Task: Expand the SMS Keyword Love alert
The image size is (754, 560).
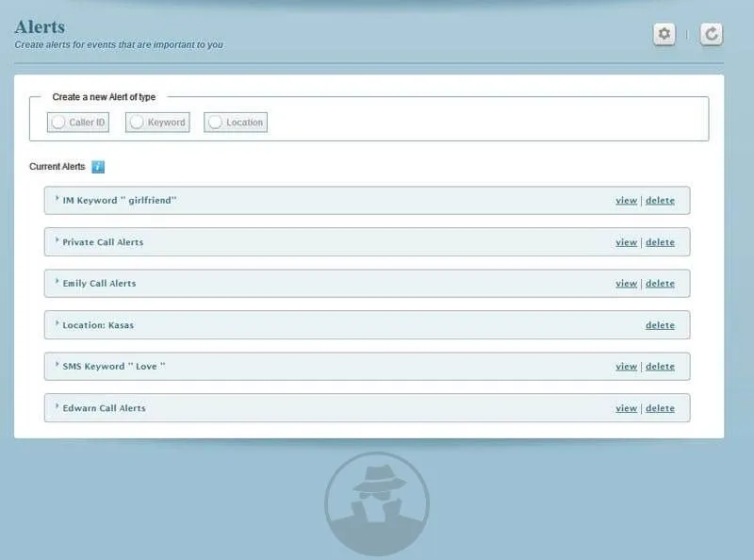Action: 57,365
